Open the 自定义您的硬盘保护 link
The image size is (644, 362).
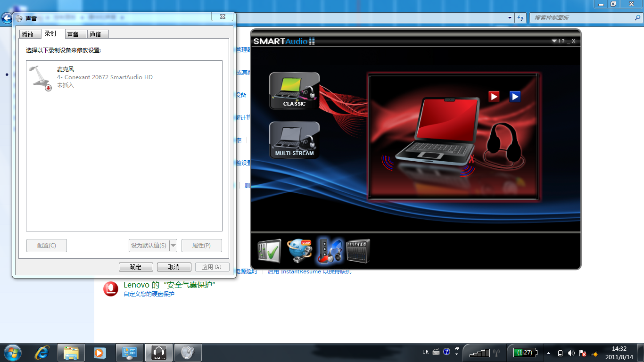[x=149, y=294]
